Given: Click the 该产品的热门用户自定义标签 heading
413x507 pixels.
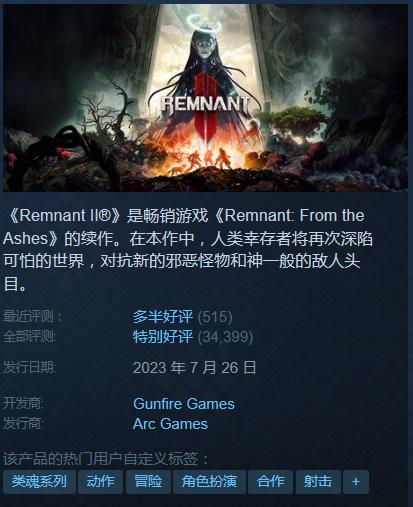Looking at the screenshot, I should click(106, 459).
